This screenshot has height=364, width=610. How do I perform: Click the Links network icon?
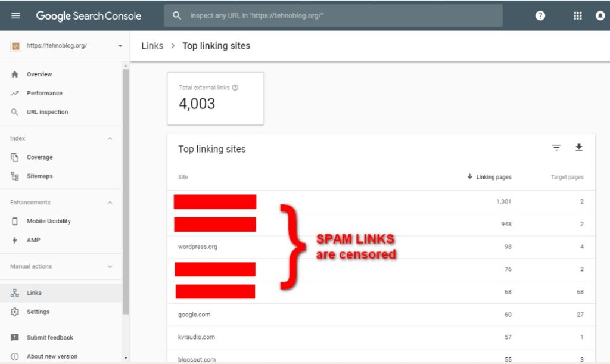click(15, 293)
